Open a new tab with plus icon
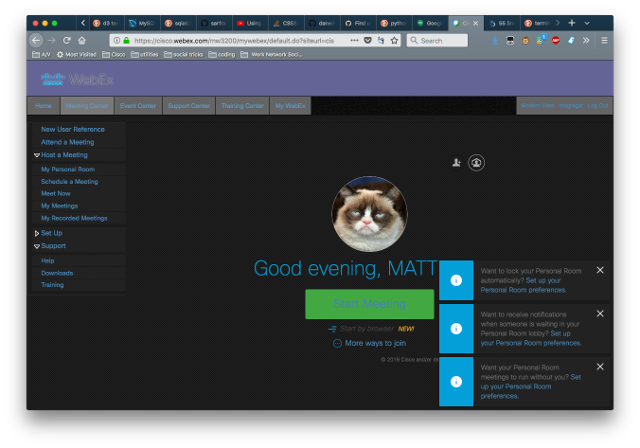This screenshot has width=640, height=448. [572, 23]
